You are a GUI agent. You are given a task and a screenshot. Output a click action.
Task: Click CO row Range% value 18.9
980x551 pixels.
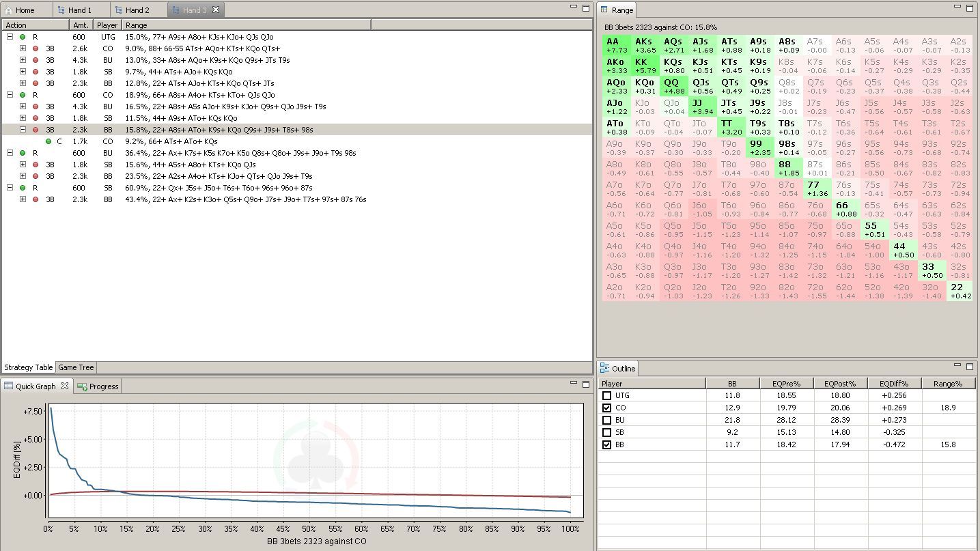coord(948,408)
